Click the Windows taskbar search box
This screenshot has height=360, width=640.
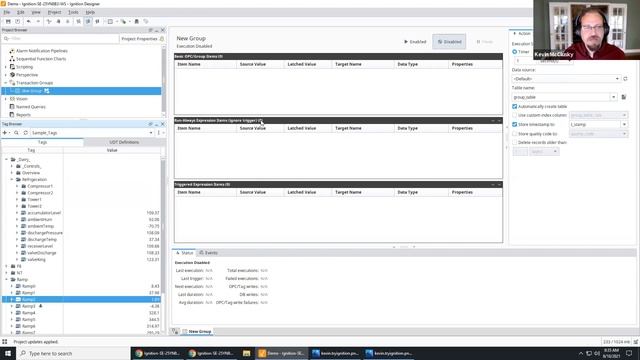coord(73,353)
